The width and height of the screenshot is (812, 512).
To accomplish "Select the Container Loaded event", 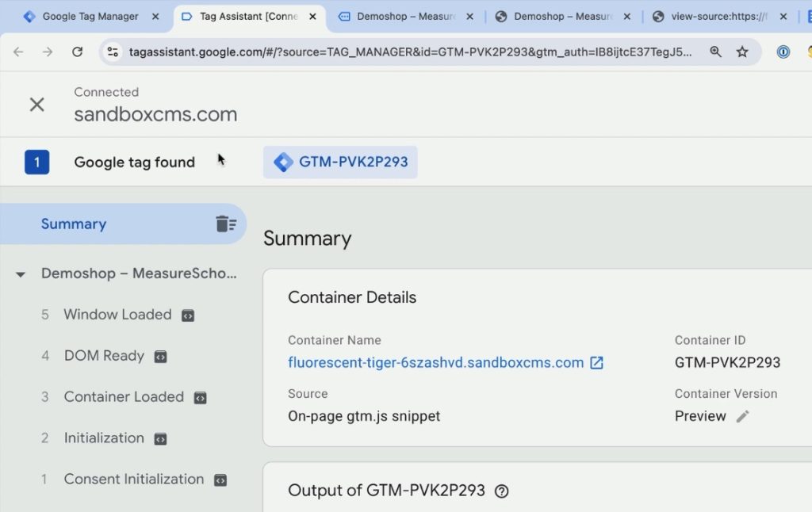I will tap(124, 396).
